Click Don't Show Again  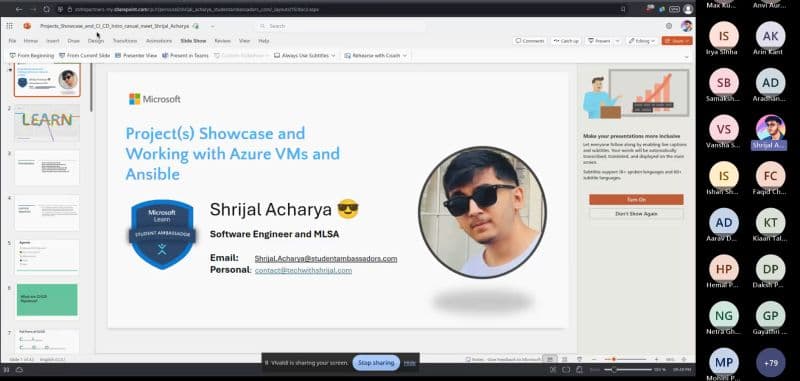(x=636, y=214)
